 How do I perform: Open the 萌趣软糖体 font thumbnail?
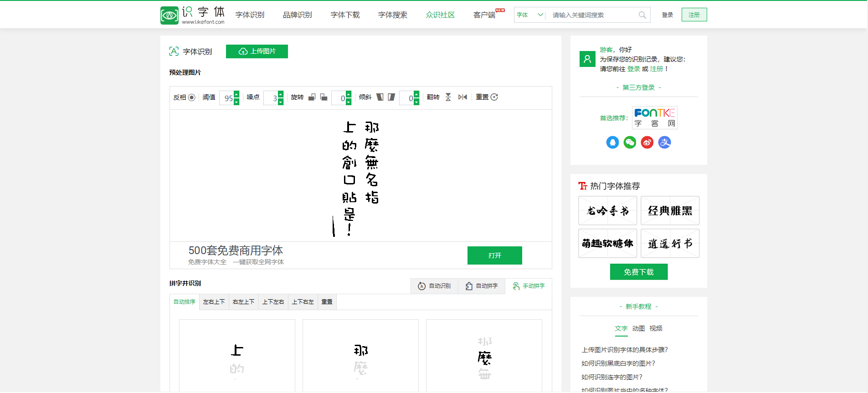(608, 243)
